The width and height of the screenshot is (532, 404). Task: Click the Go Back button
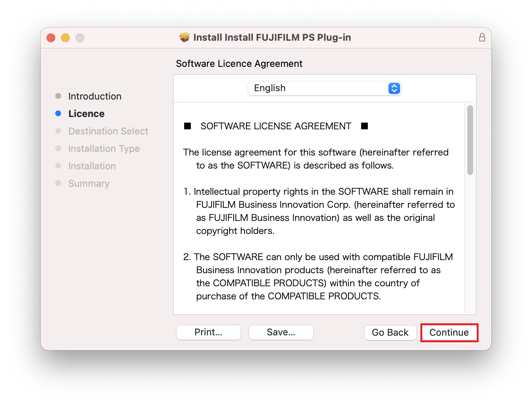click(x=390, y=332)
